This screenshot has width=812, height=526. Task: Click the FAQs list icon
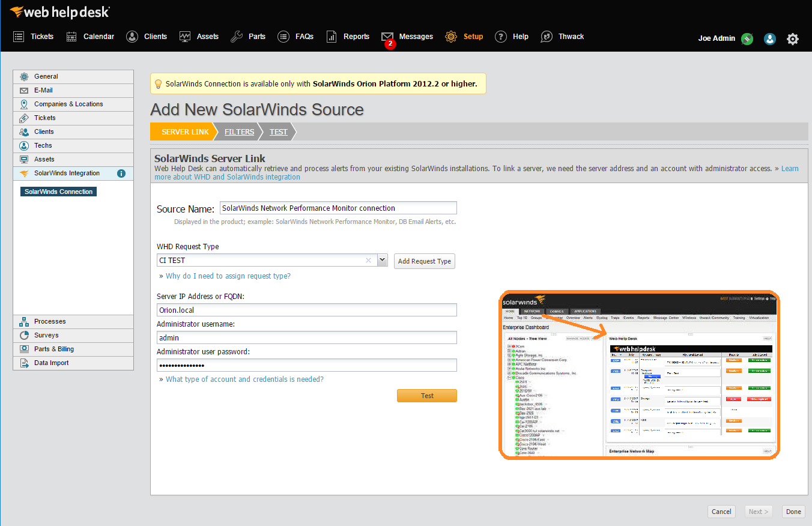(283, 37)
